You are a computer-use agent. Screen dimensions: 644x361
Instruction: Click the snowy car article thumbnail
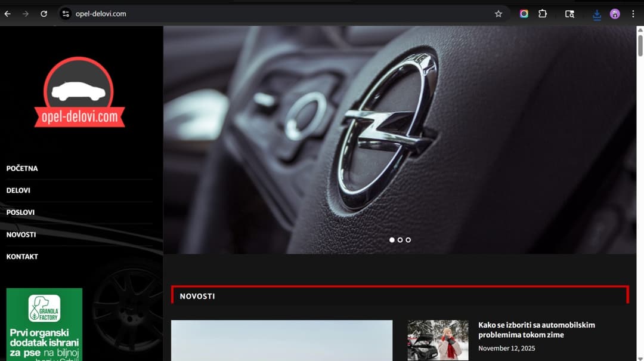pyautogui.click(x=438, y=340)
